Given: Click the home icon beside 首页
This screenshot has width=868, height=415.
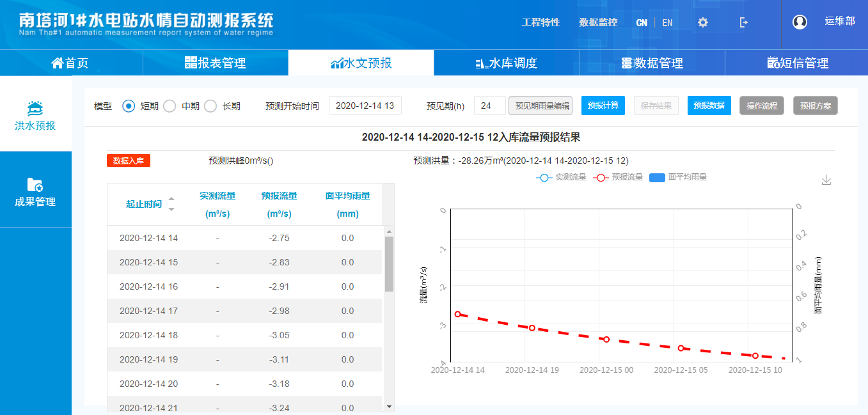Looking at the screenshot, I should click(58, 63).
